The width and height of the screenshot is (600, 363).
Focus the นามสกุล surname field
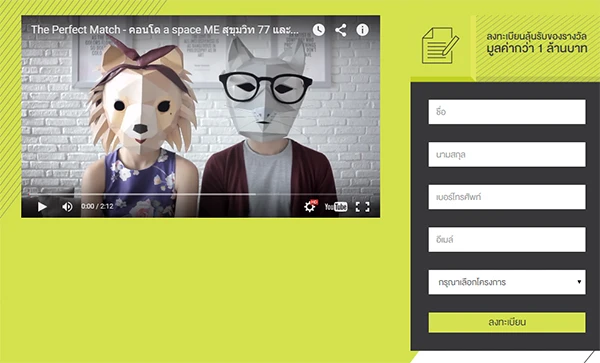507,155
